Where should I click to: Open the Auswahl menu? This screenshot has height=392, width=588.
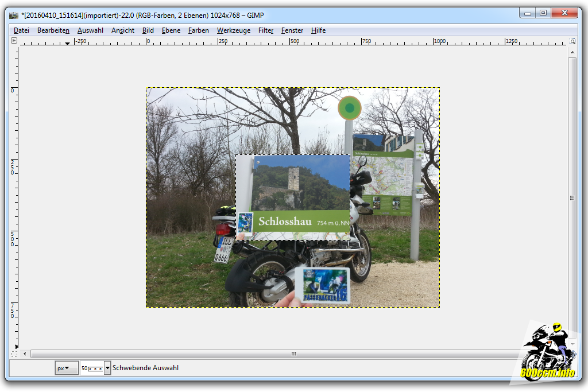click(x=90, y=30)
